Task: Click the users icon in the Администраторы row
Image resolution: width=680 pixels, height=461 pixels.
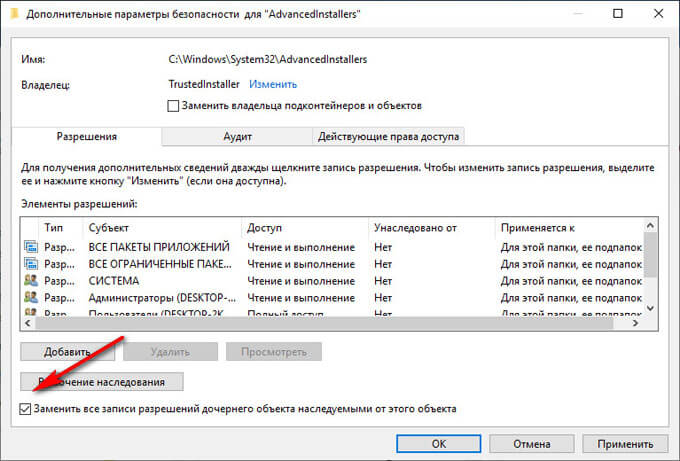Action: pyautogui.click(x=31, y=298)
